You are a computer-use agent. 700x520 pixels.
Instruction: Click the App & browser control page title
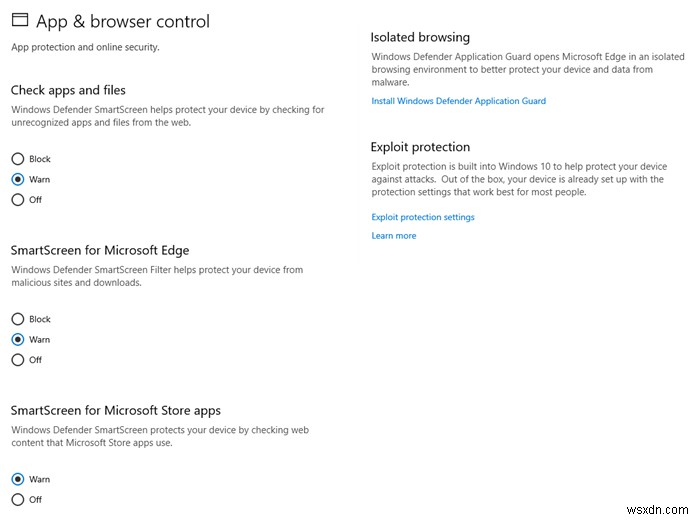123,21
